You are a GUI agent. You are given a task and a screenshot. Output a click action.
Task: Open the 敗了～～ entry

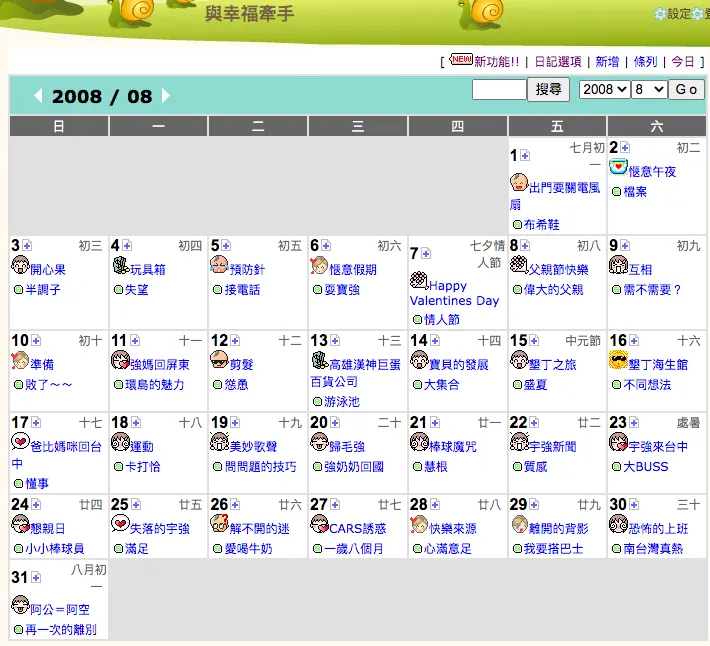[x=48, y=385]
